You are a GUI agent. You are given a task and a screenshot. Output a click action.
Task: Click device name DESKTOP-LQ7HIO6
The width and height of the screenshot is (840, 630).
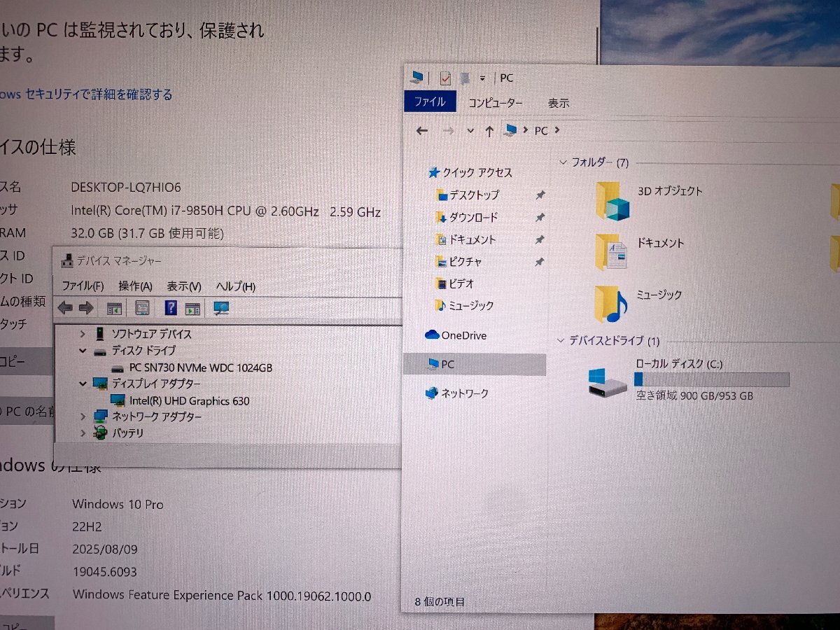(x=126, y=188)
